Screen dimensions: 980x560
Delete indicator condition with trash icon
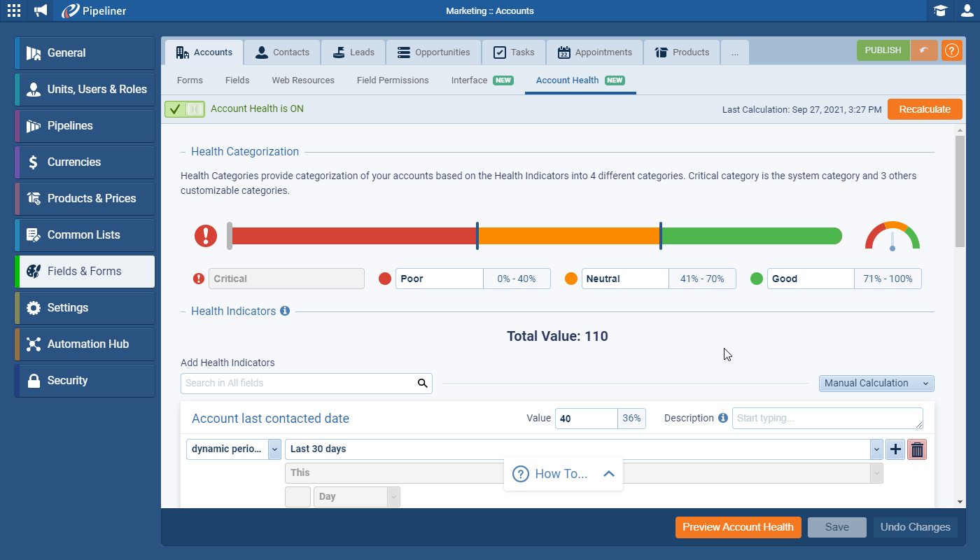(x=917, y=449)
